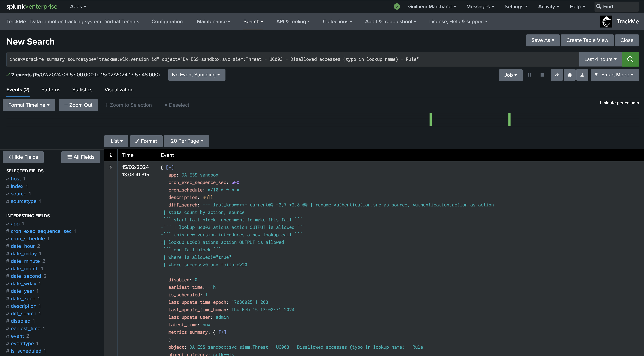Expand the first event row chevron
The image size is (644, 356).
coord(111,167)
